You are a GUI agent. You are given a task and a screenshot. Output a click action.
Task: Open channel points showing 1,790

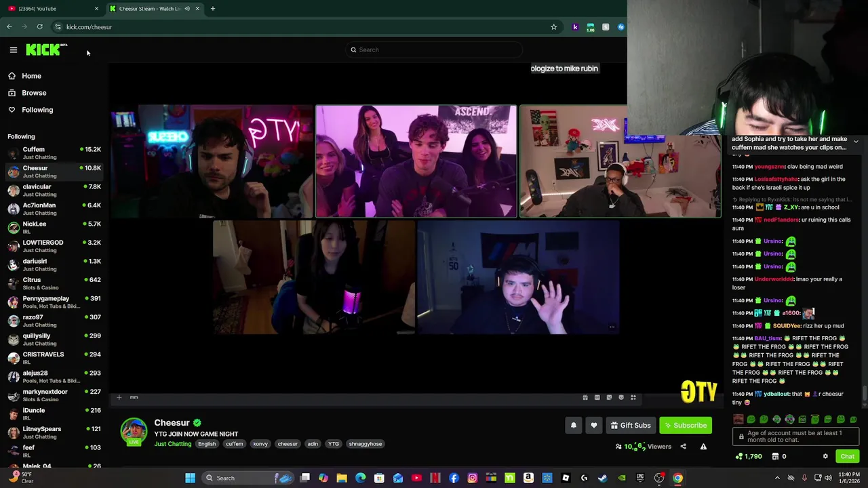(749, 456)
